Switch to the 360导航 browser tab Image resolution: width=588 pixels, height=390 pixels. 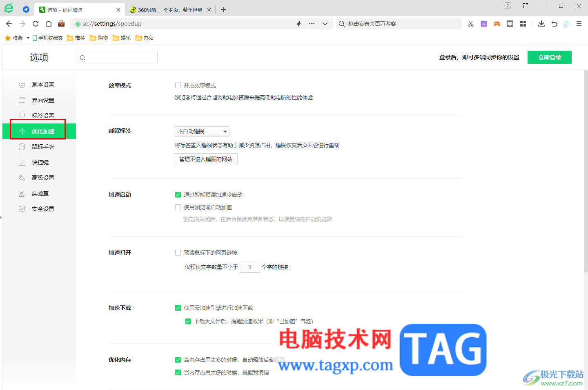[x=169, y=9]
